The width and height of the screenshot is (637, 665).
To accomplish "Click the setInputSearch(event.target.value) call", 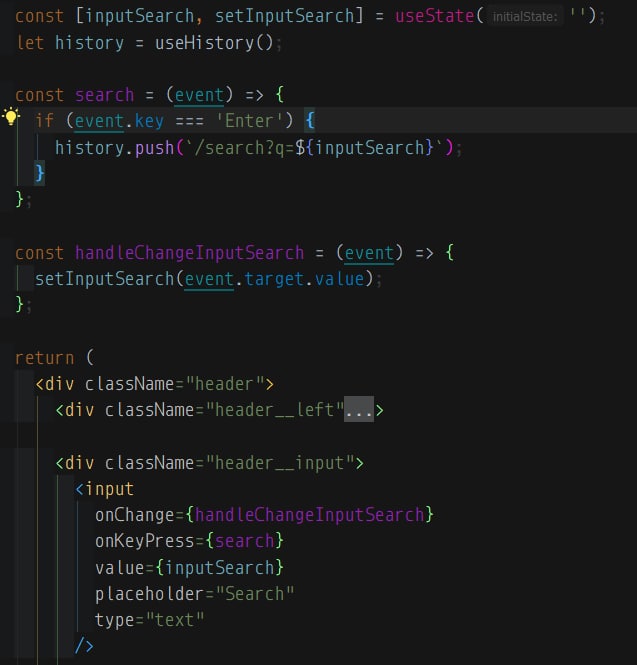I will pos(204,279).
